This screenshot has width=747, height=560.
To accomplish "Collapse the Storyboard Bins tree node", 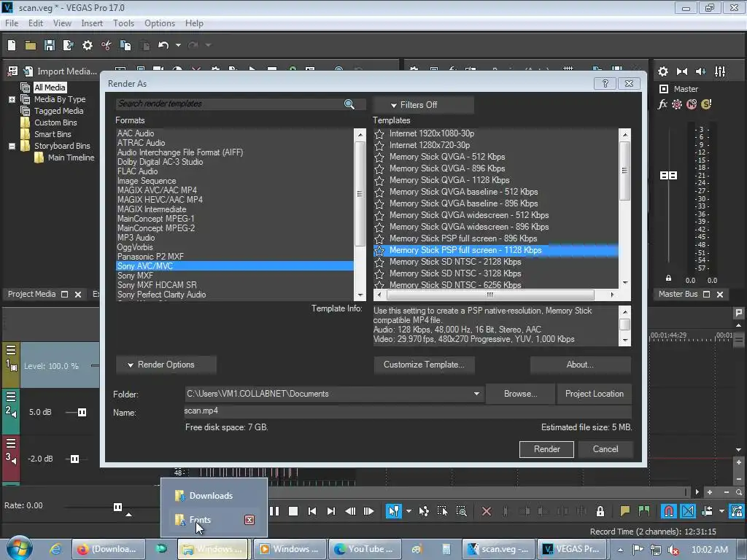I will click(x=12, y=146).
